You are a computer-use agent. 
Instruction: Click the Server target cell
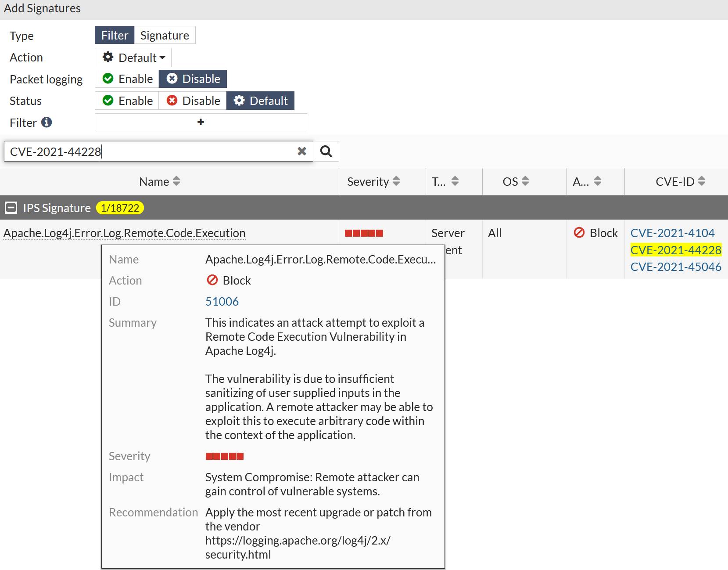click(448, 233)
